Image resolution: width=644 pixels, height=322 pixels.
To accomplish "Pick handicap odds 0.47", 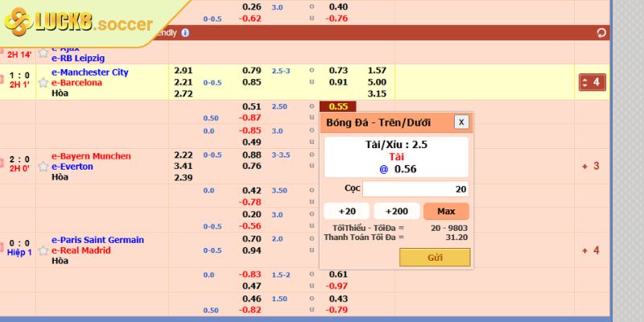I will (x=252, y=287).
